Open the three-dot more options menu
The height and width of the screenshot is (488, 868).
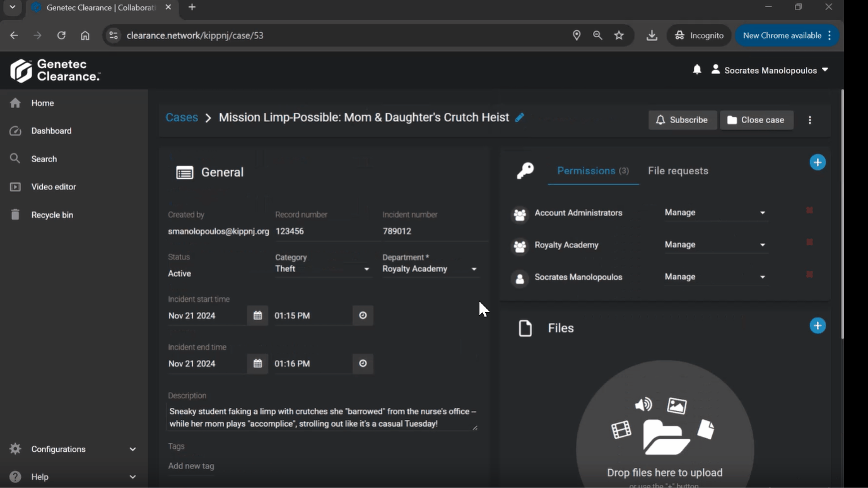pos(810,120)
